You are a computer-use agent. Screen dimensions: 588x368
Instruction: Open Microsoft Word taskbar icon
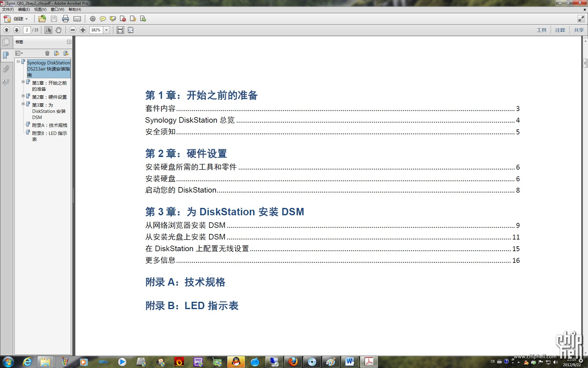point(350,362)
